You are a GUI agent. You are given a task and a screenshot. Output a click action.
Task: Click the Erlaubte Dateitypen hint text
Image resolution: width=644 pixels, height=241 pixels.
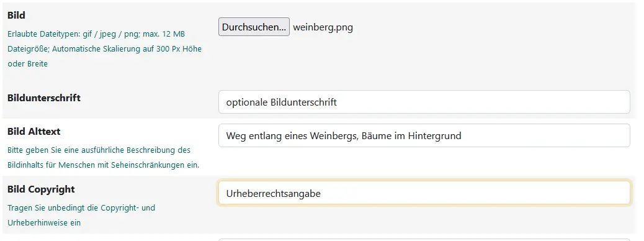(x=96, y=34)
